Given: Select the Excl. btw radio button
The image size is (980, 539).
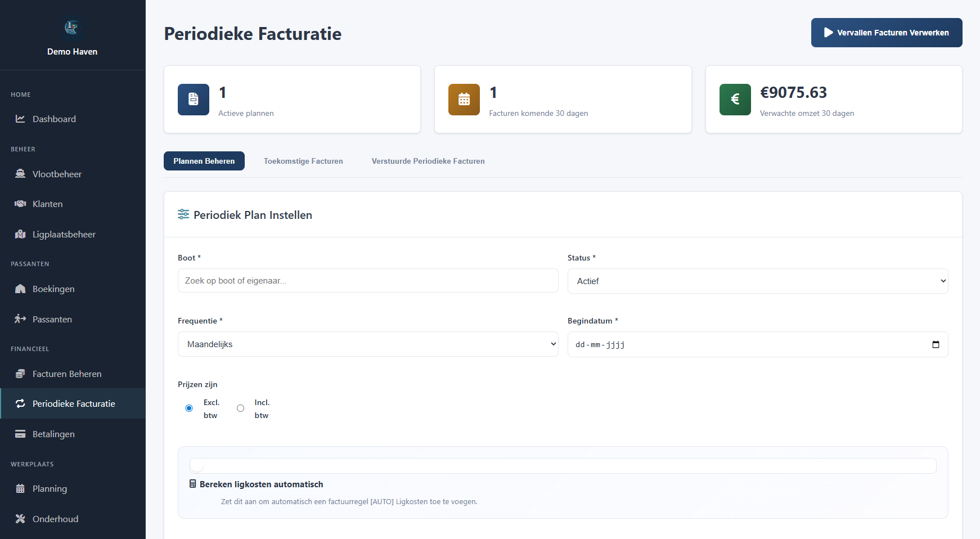Looking at the screenshot, I should (189, 408).
